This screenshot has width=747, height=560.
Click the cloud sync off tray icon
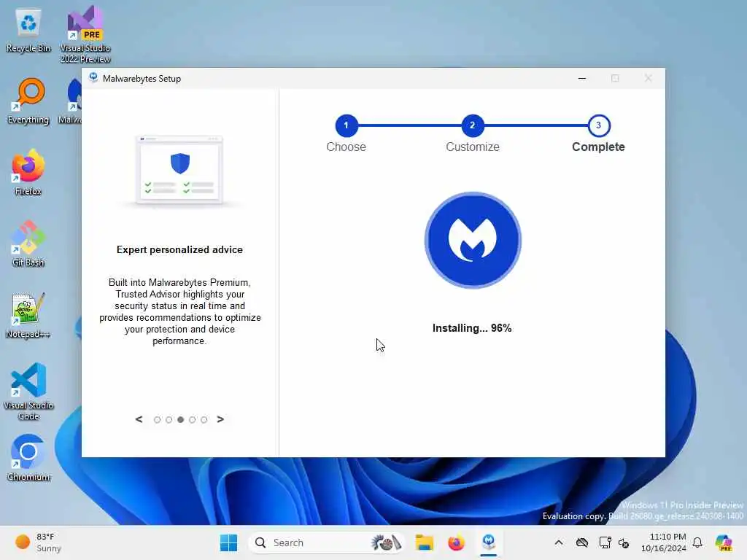[x=581, y=542]
